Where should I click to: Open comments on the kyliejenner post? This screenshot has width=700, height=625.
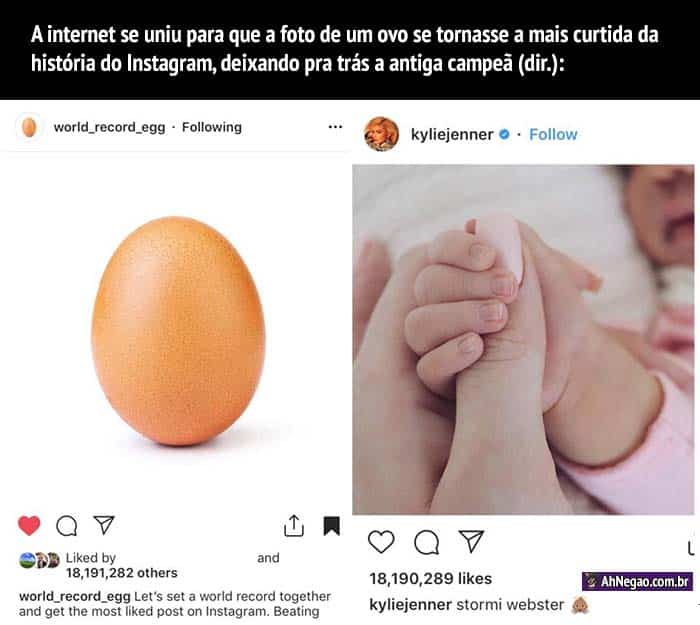[x=427, y=542]
